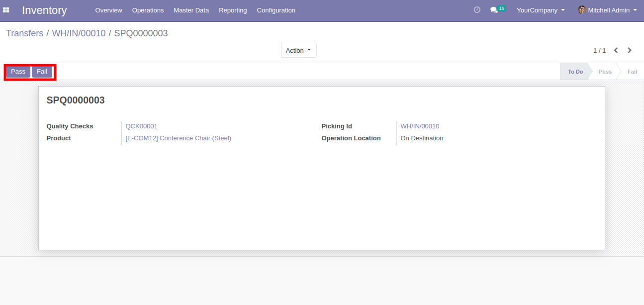Go to previous record arrow
The image size is (644, 305).
click(x=616, y=50)
